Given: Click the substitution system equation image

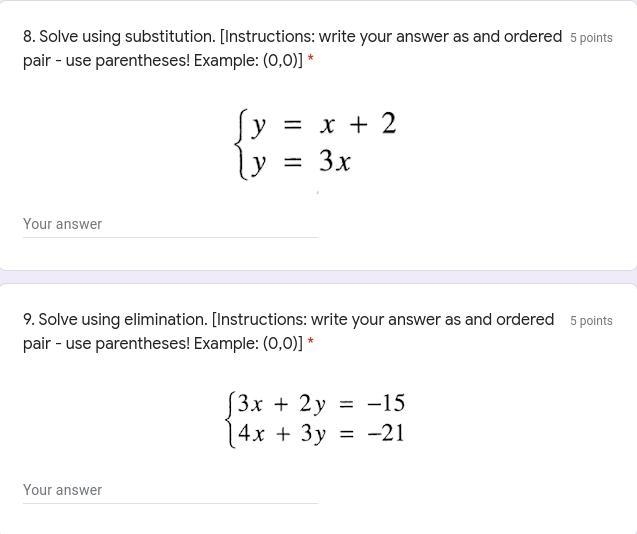Looking at the screenshot, I should click(x=316, y=144).
